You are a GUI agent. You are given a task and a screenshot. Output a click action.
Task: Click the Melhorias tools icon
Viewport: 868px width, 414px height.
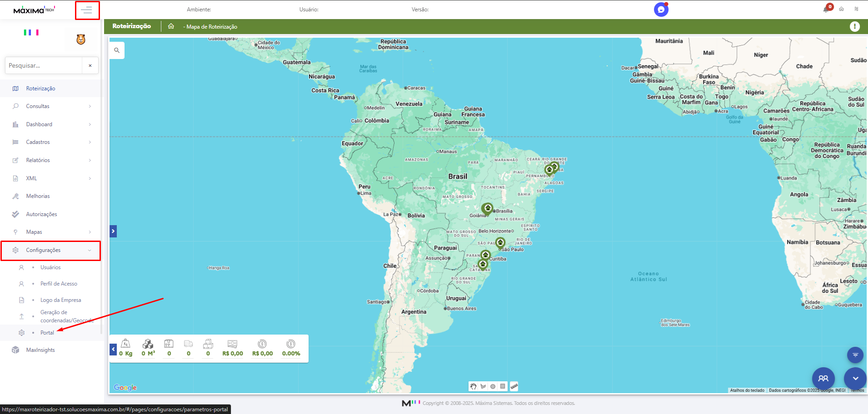tap(15, 196)
